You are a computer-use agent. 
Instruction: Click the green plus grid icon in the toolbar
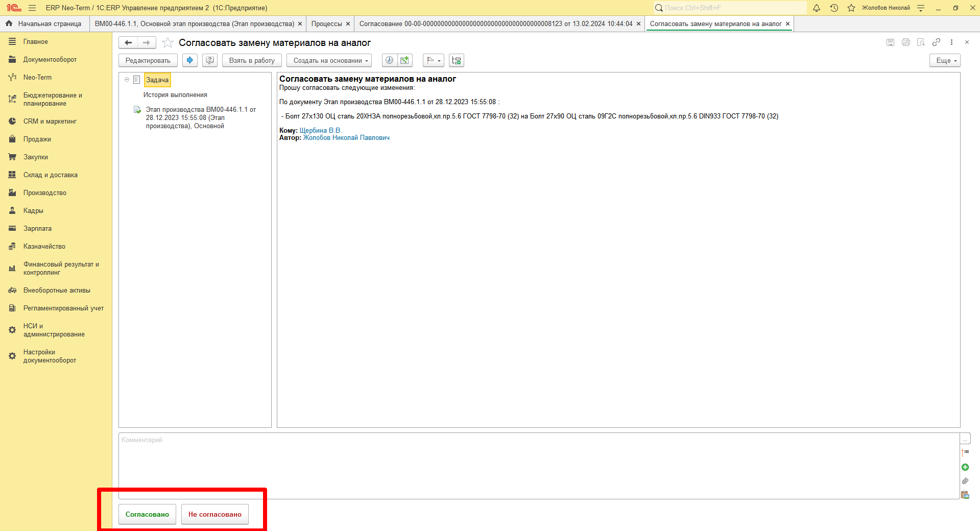[x=405, y=60]
